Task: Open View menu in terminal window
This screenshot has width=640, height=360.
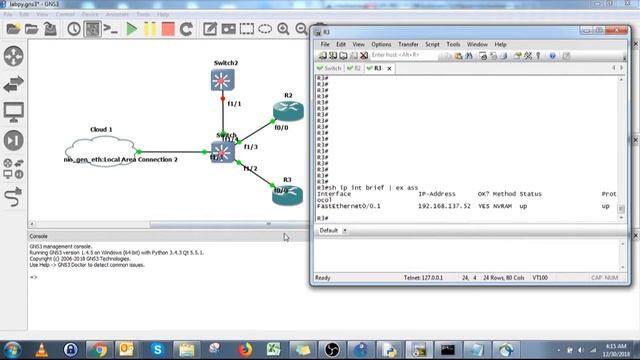Action: 358,44
